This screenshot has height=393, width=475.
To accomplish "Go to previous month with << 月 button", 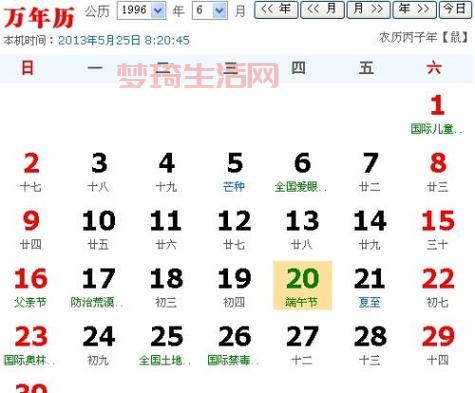I will click(x=322, y=10).
